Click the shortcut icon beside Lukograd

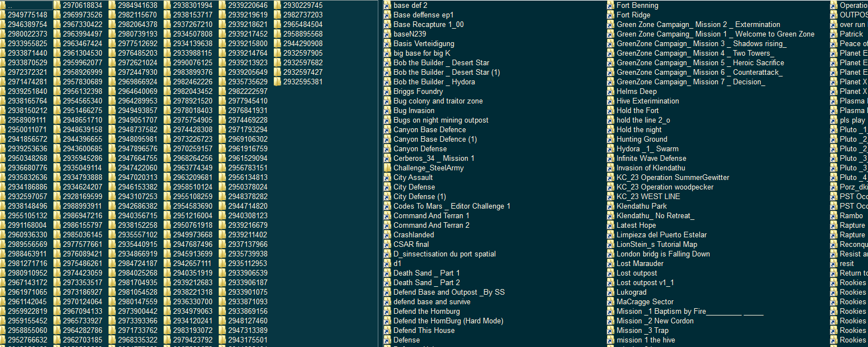tap(611, 292)
